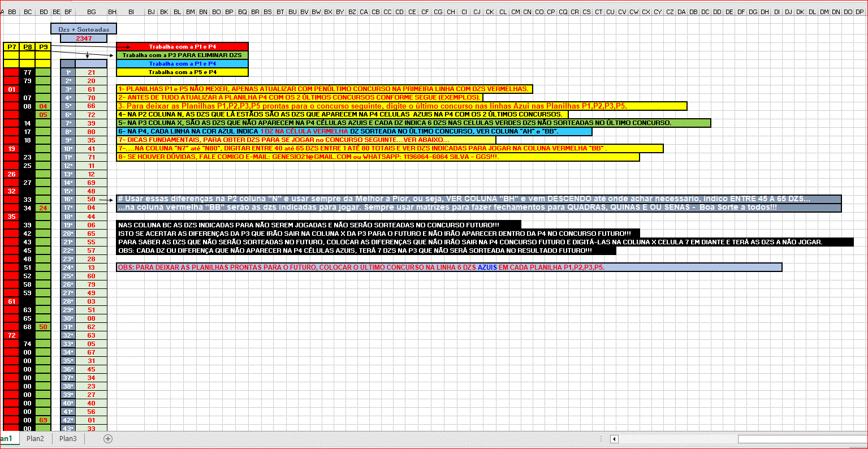Screen dimensions: 868x449
Task: Select the 'OBS: PARA DEIXAR AS PLANILHAS PRONTAS' note
Action: click(x=449, y=267)
